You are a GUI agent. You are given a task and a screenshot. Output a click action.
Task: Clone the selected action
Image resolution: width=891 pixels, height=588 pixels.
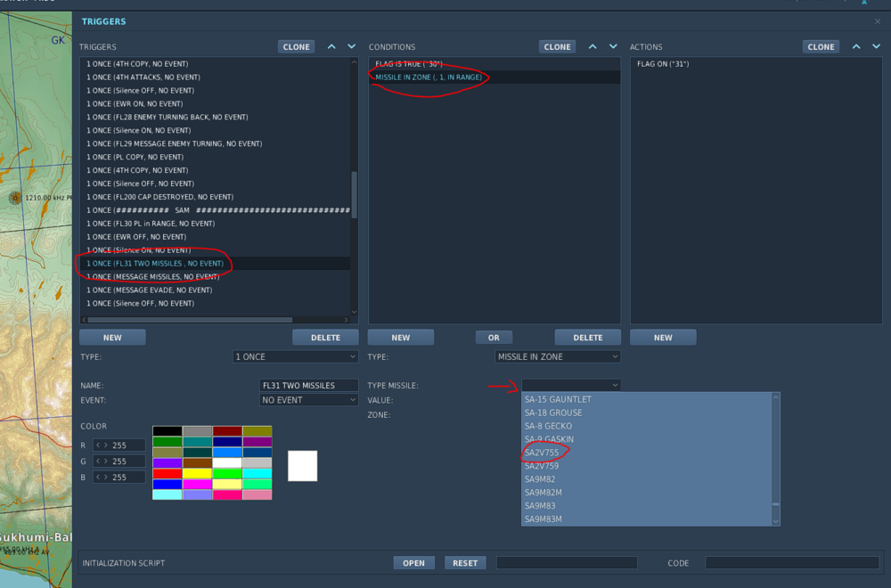pos(821,46)
